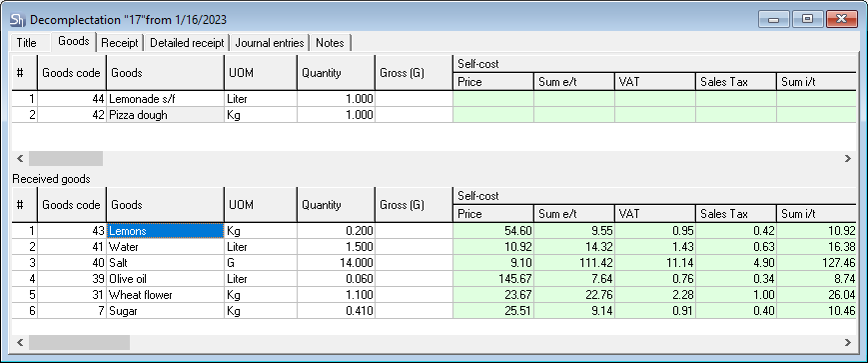The width and height of the screenshot is (868, 363).
Task: Click right arrow of Received goods scrollbar
Action: [848, 342]
